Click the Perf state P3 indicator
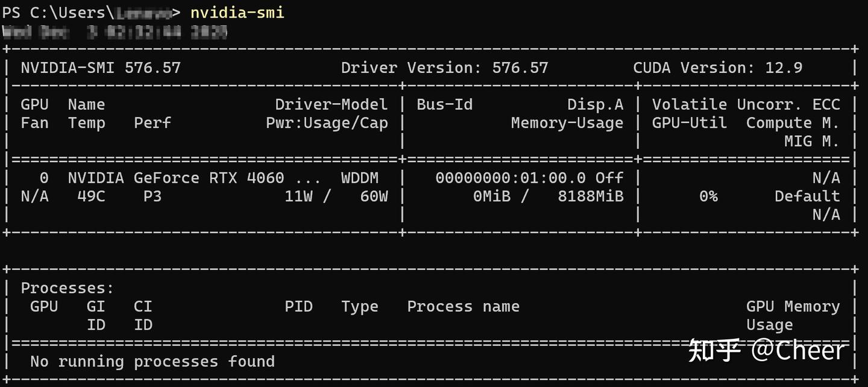Image resolution: width=868 pixels, height=387 pixels. [153, 196]
